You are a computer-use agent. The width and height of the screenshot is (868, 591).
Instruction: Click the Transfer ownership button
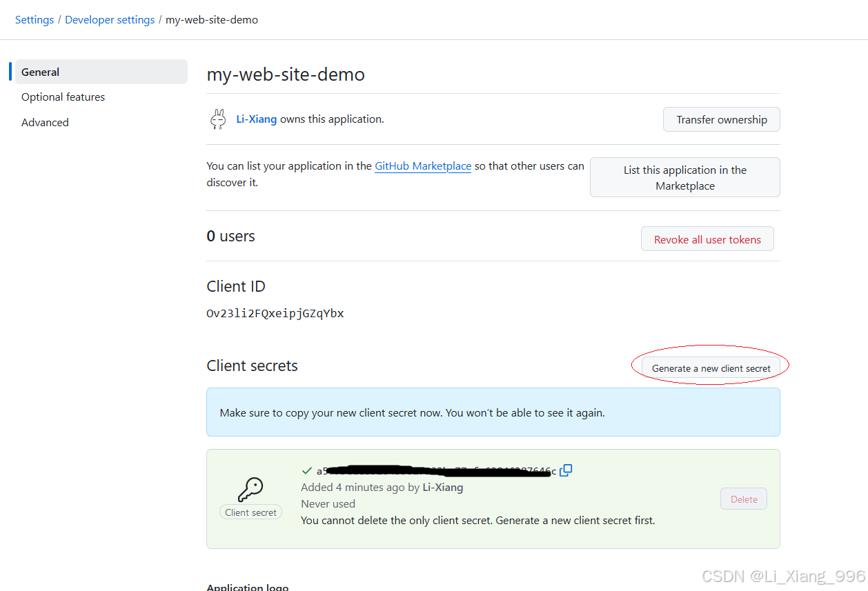[x=722, y=119]
